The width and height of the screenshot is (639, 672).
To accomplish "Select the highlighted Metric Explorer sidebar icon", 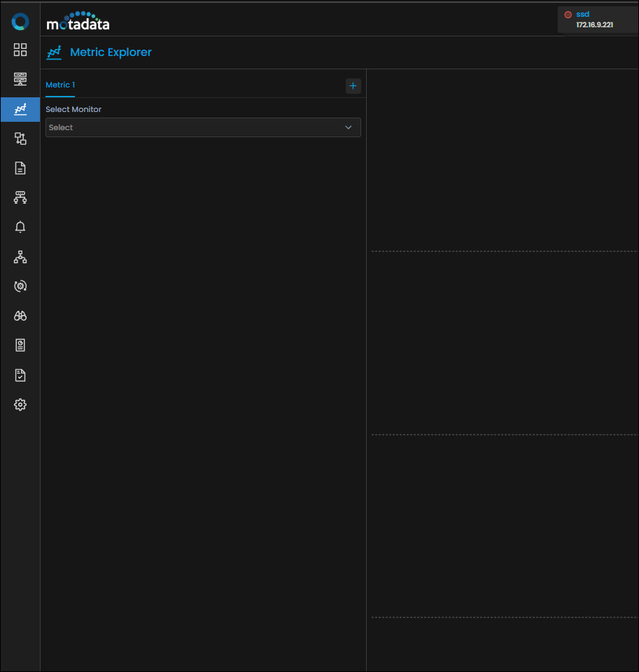I will [20, 109].
